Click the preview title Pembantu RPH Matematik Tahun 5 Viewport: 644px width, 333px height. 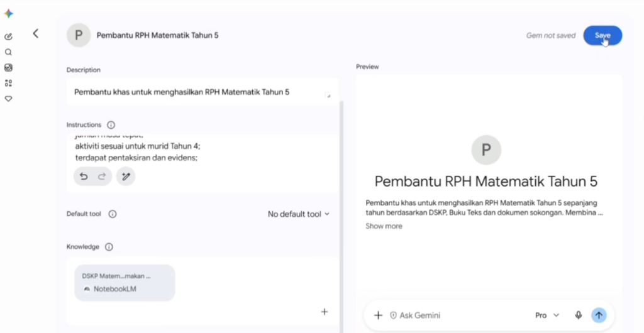(x=486, y=181)
